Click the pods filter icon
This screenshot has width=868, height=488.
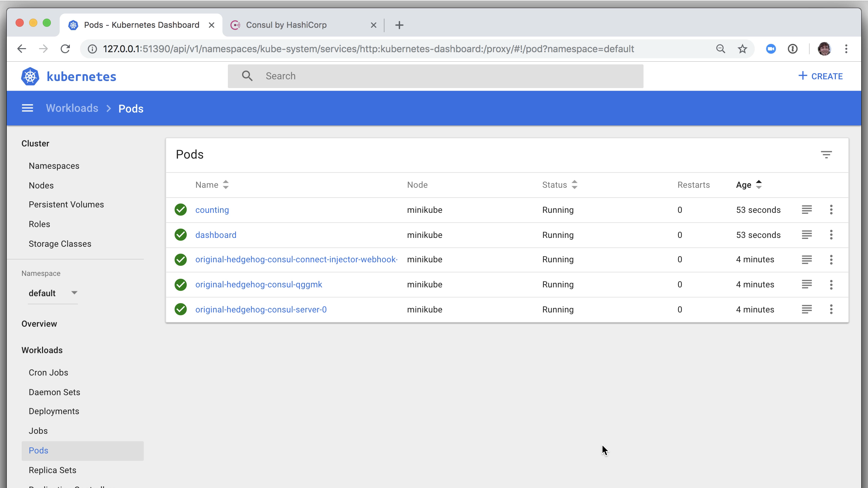pyautogui.click(x=826, y=155)
